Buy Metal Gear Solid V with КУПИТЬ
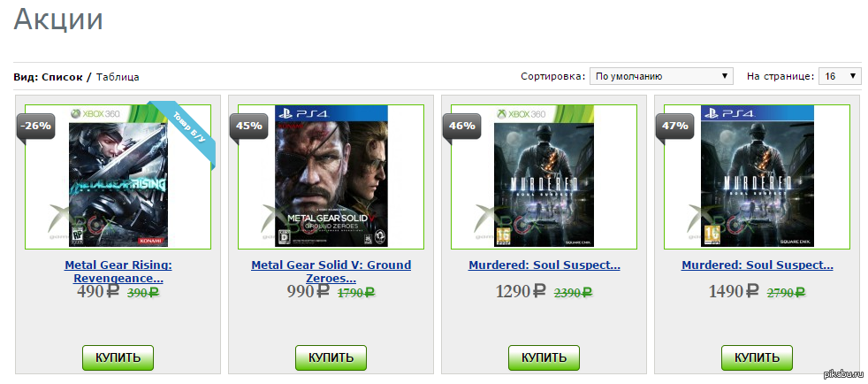The height and width of the screenshot is (384, 868). pyautogui.click(x=331, y=357)
